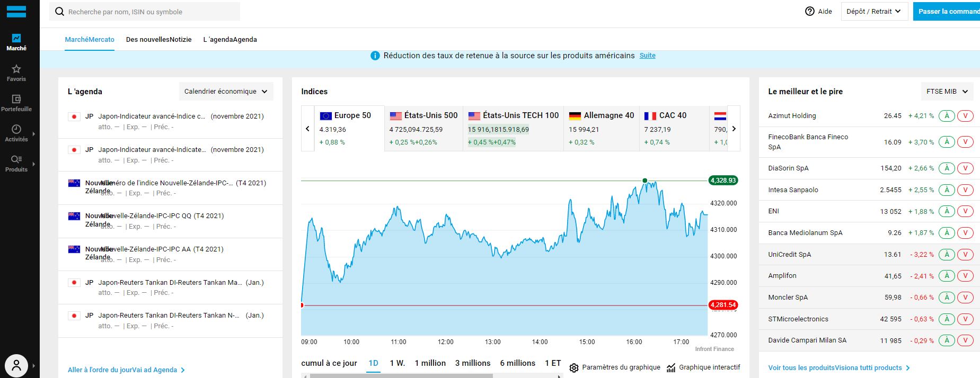Select the 6 millions chart period
This screenshot has width=980, height=378.
[x=517, y=363]
